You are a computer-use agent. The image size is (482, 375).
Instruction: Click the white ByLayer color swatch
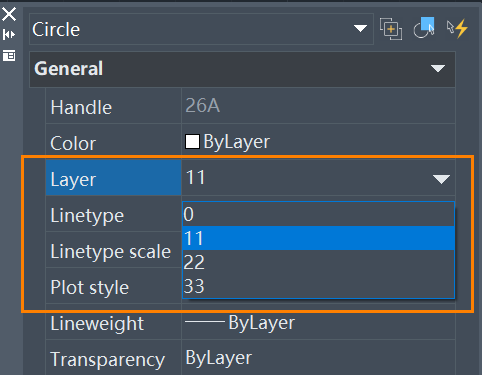pos(192,142)
